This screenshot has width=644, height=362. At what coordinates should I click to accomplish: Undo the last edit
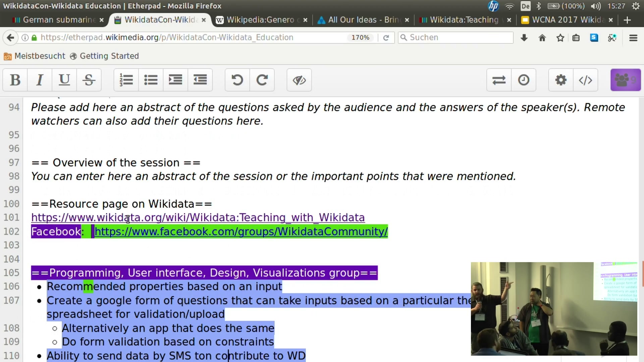coord(237,80)
